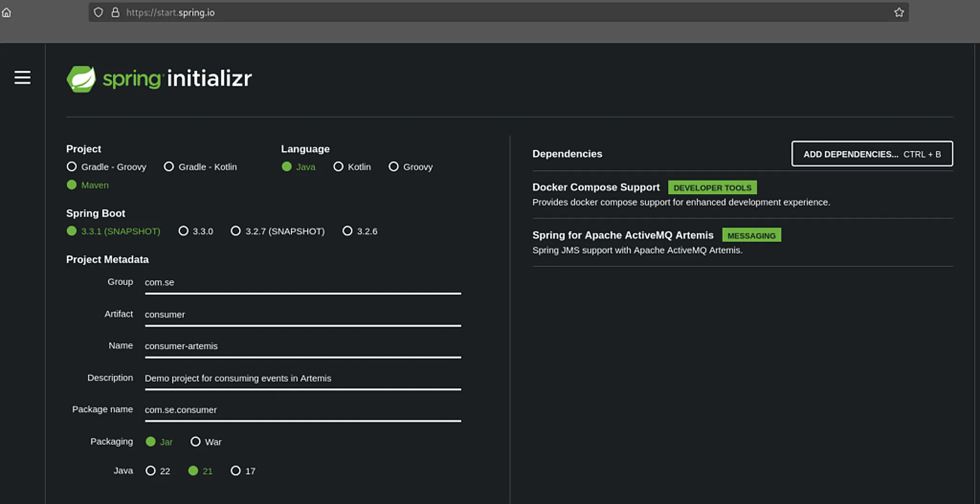Click the Project Metadata heading
Screen dimensions: 980x504
(x=107, y=259)
